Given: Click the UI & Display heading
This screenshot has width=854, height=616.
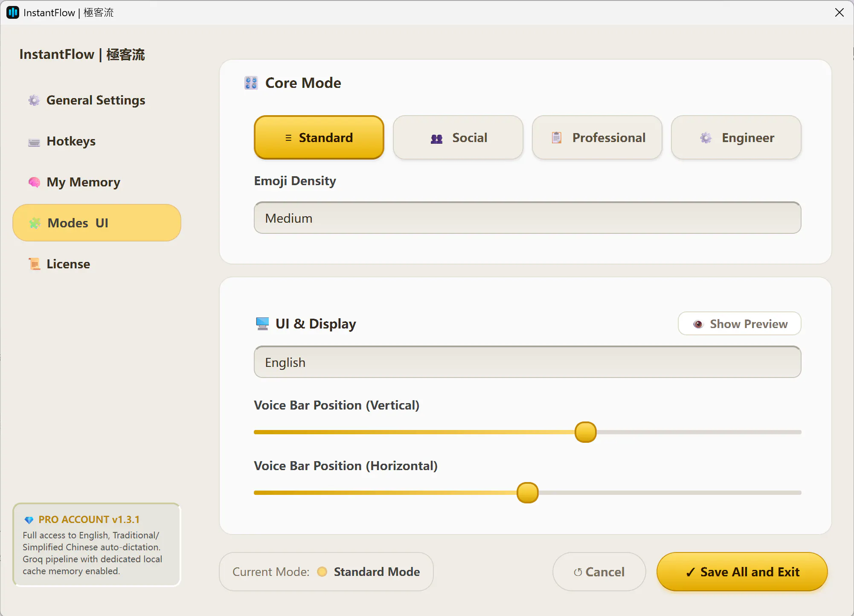Looking at the screenshot, I should 316,324.
